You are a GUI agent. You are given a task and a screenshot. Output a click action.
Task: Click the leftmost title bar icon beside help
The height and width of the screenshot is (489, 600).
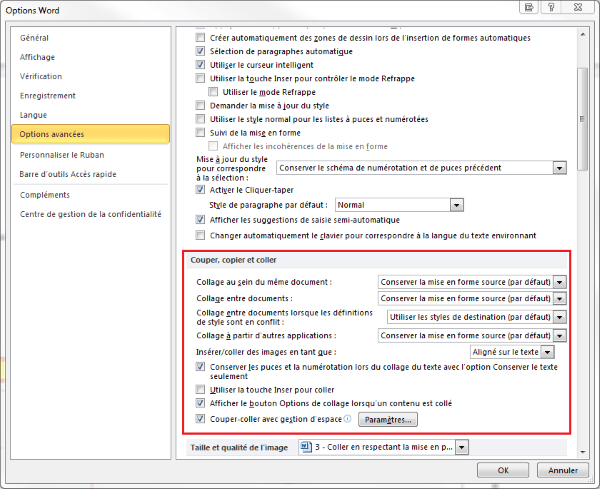(x=529, y=7)
